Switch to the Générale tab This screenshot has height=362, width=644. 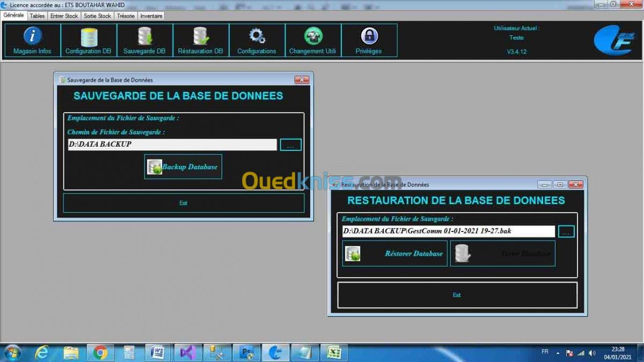point(14,16)
